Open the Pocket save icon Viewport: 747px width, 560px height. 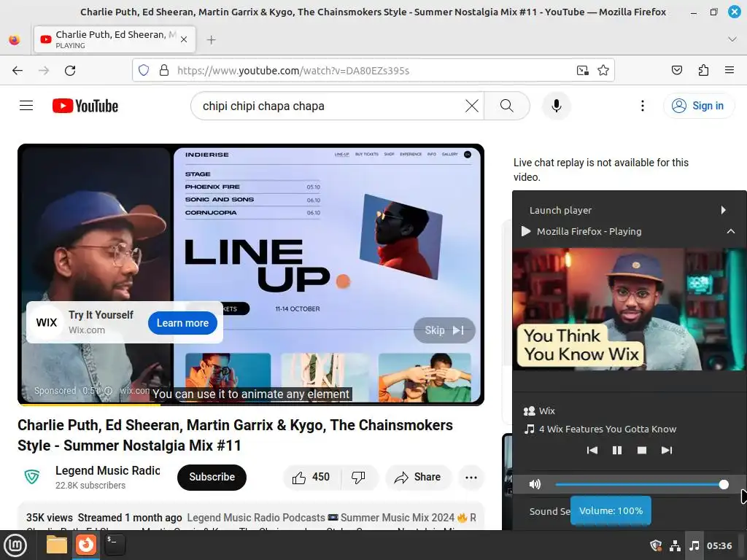pyautogui.click(x=676, y=71)
